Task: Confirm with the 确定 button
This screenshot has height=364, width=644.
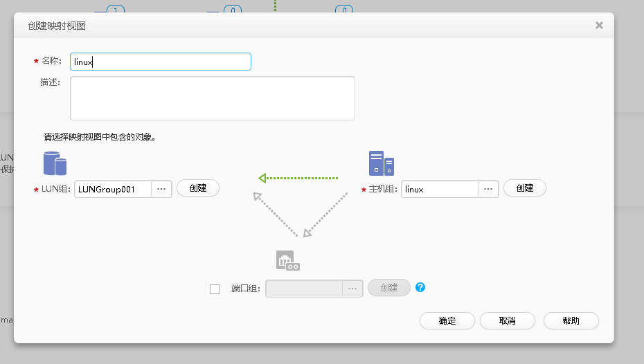Action: click(447, 321)
